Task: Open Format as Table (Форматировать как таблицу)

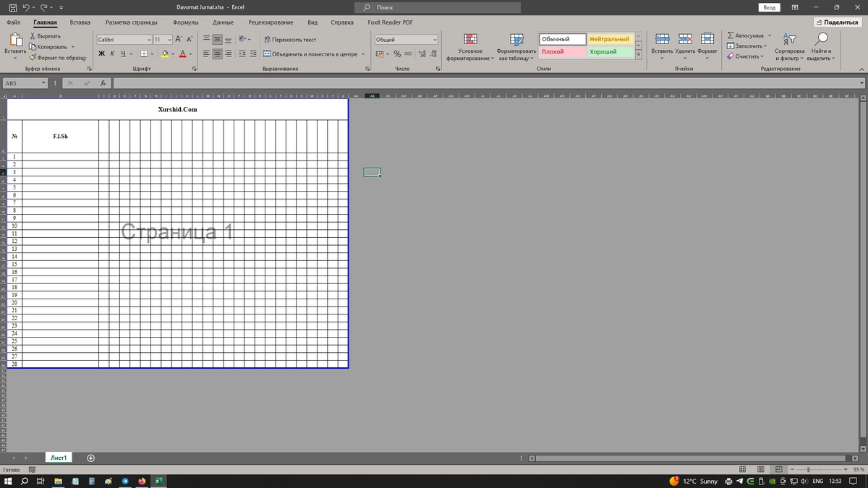Action: (516, 46)
